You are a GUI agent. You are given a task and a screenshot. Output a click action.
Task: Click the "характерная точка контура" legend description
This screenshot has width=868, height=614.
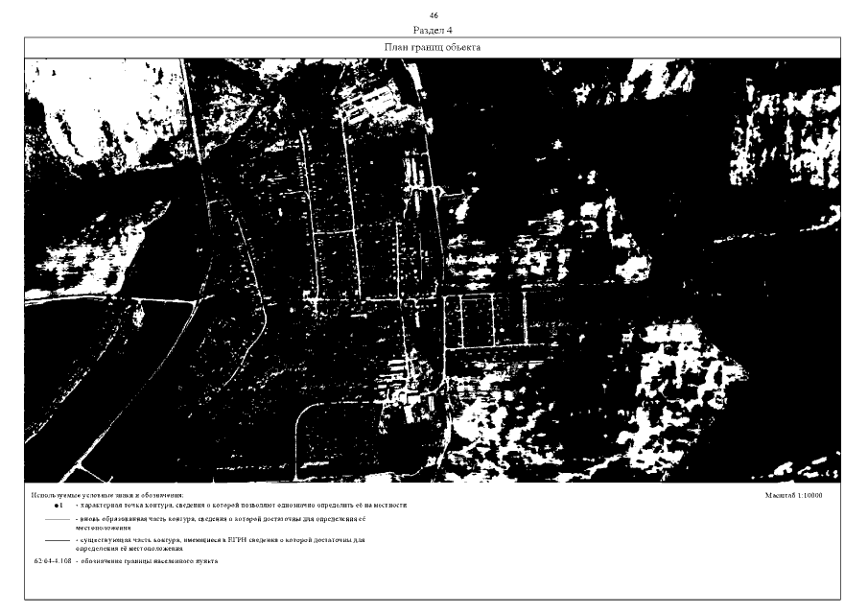pos(240,505)
